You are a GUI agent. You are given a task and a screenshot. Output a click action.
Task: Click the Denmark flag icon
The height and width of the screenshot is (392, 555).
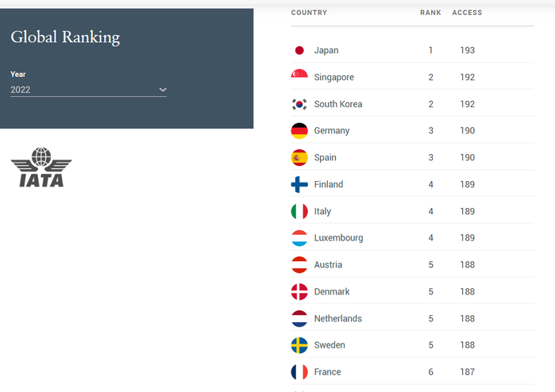tap(299, 291)
